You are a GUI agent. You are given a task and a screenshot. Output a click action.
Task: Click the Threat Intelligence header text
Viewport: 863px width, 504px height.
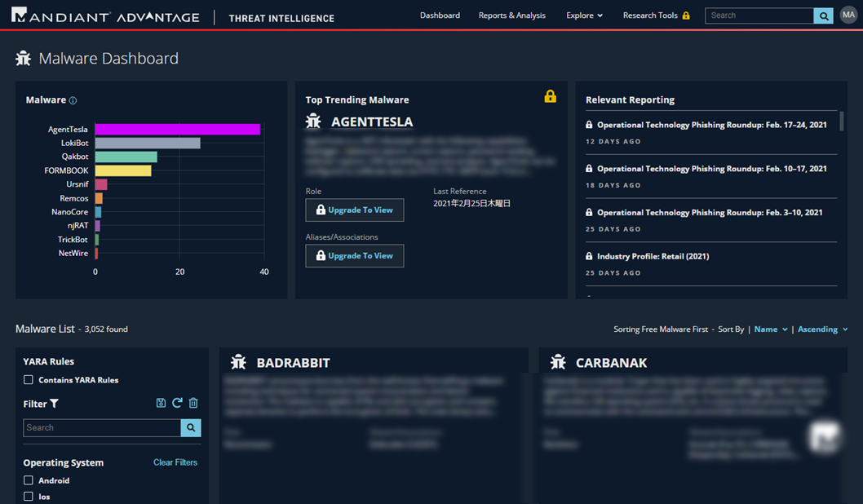pos(281,18)
